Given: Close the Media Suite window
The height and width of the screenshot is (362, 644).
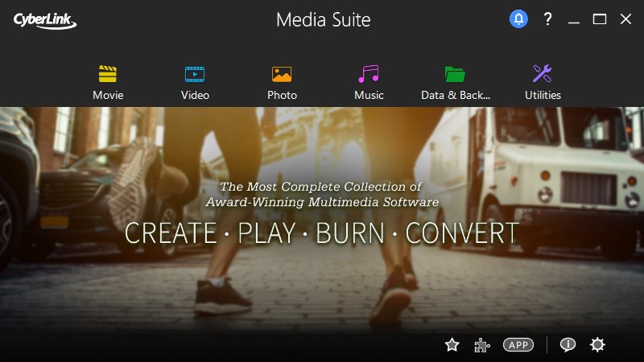Looking at the screenshot, I should 626,19.
